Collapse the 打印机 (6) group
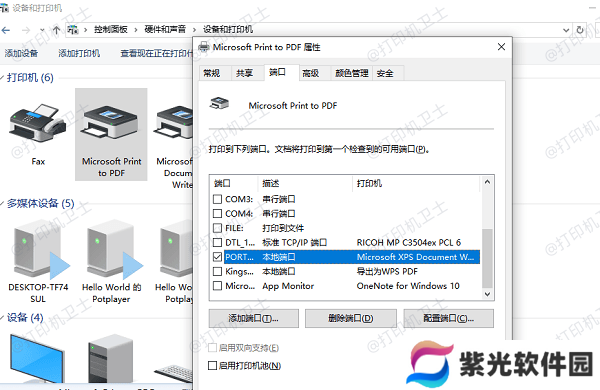 (2, 78)
